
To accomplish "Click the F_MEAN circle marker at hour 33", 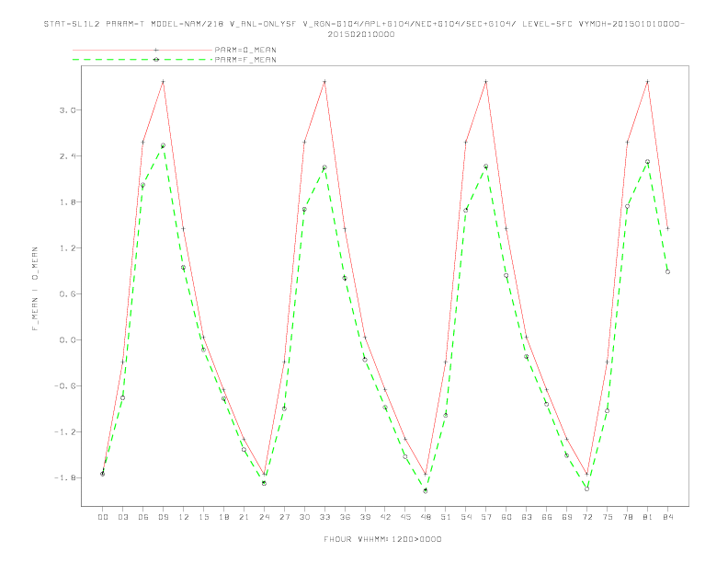I will pos(324,167).
